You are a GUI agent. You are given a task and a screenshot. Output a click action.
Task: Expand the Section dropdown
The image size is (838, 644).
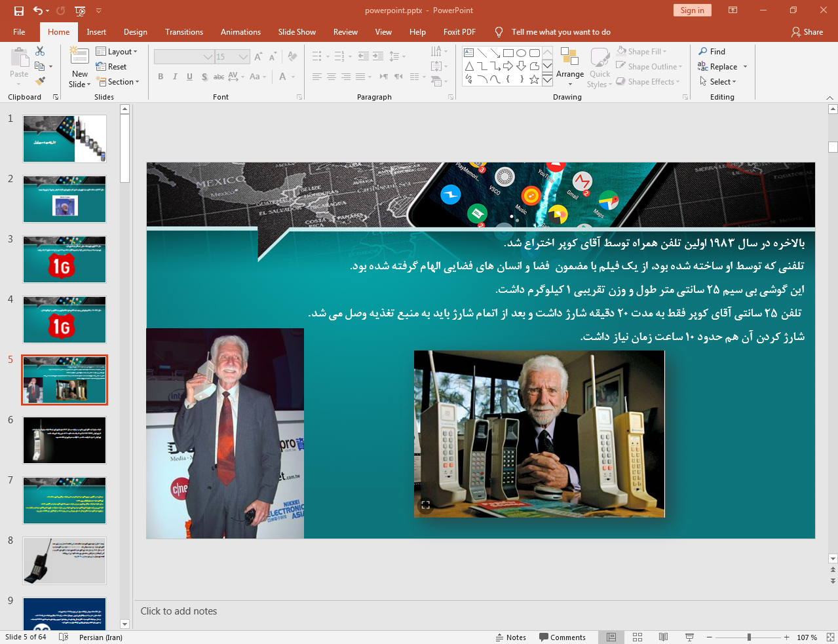(118, 81)
